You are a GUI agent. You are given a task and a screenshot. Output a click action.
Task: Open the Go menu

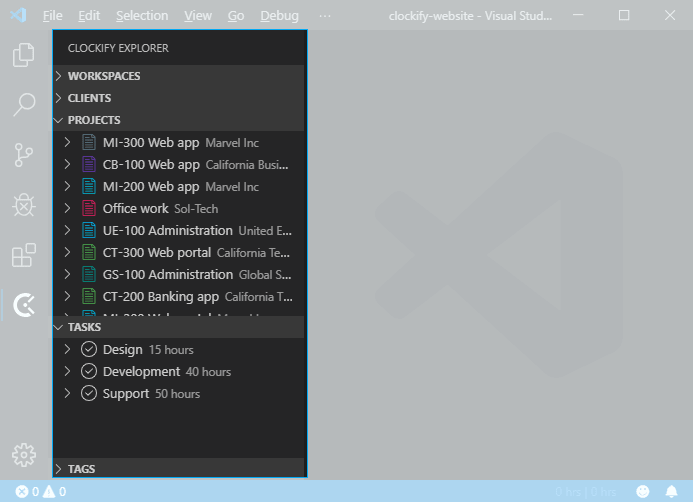pos(236,15)
